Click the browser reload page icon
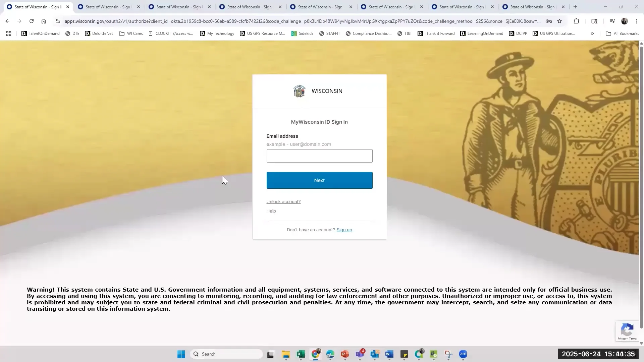The width and height of the screenshot is (644, 362). click(32, 21)
